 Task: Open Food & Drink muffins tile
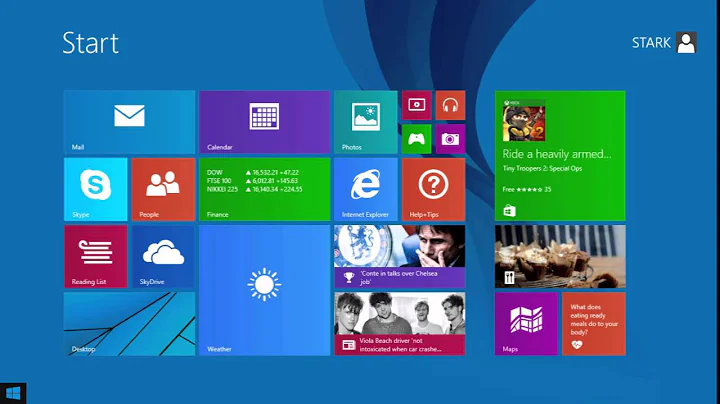(x=560, y=257)
